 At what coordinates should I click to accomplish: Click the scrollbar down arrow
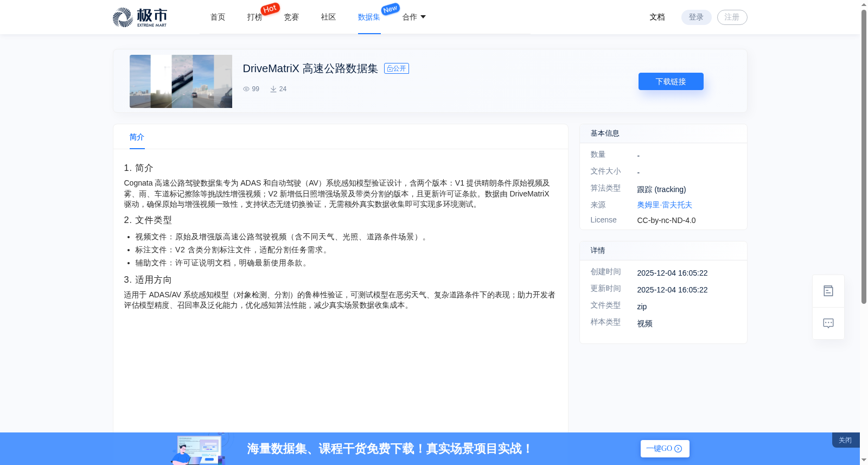(x=864, y=460)
